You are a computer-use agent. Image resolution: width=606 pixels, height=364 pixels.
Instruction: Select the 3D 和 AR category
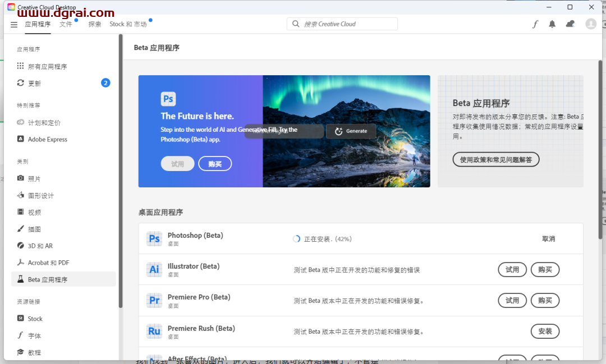point(40,246)
